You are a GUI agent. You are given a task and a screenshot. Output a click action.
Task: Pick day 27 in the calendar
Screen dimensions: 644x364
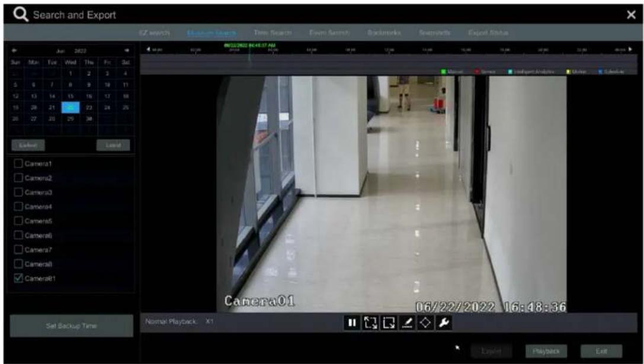[x=34, y=118]
